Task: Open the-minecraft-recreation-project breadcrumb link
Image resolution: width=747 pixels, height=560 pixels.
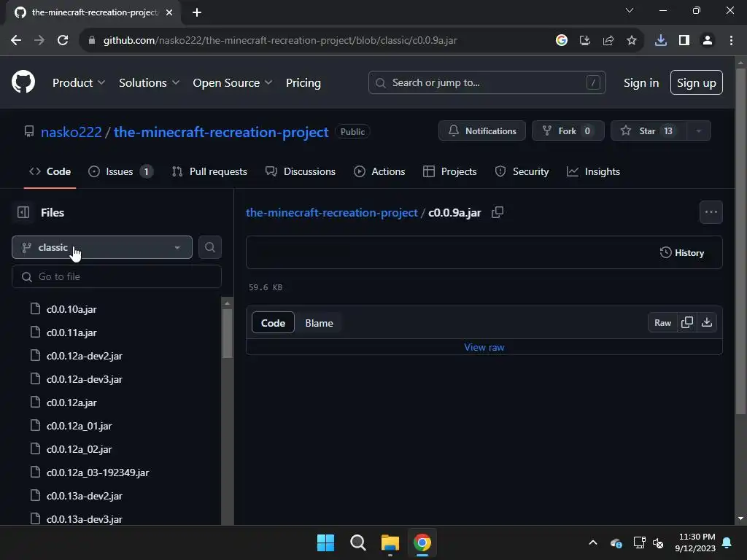Action: (x=332, y=213)
